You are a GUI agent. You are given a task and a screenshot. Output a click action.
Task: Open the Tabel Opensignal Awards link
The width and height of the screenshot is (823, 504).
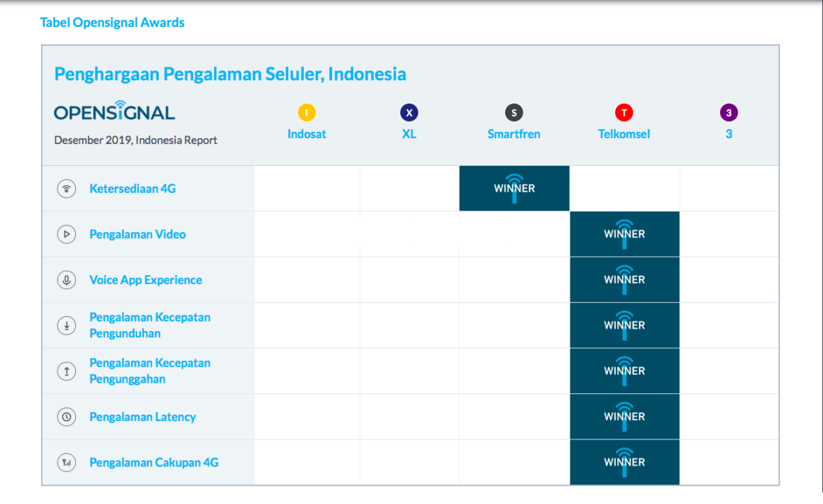click(x=112, y=22)
